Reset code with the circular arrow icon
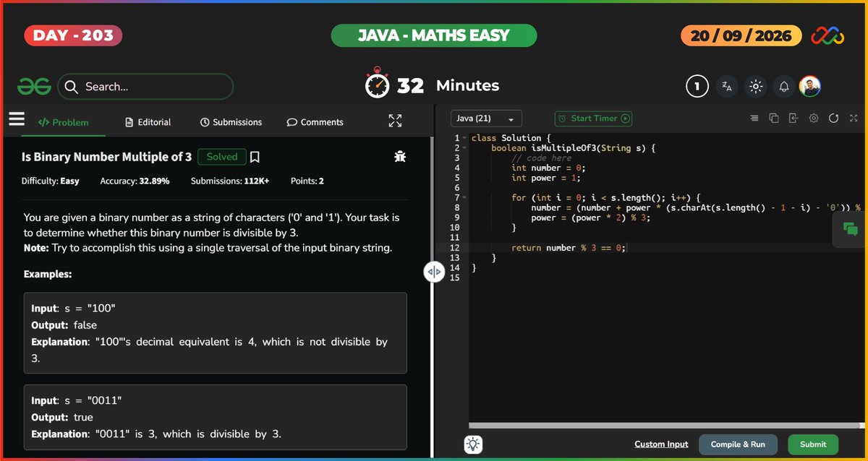This screenshot has width=868, height=461. (x=833, y=118)
